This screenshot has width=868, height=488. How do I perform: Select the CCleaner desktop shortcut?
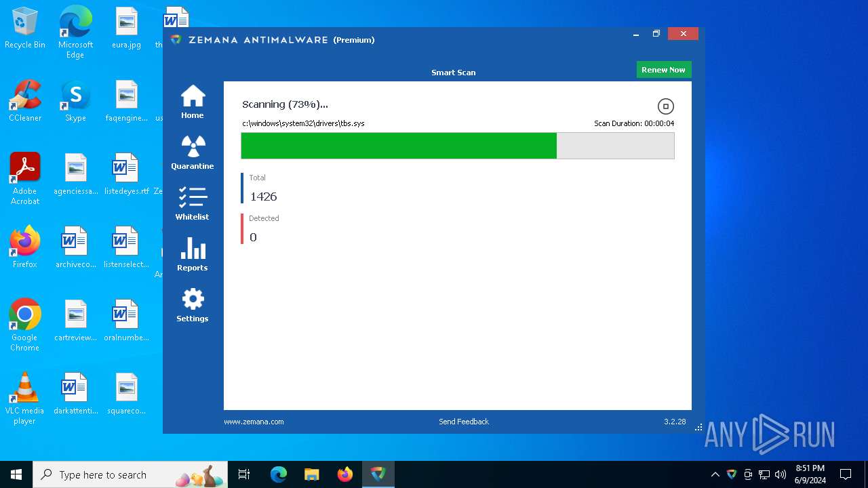[25, 102]
